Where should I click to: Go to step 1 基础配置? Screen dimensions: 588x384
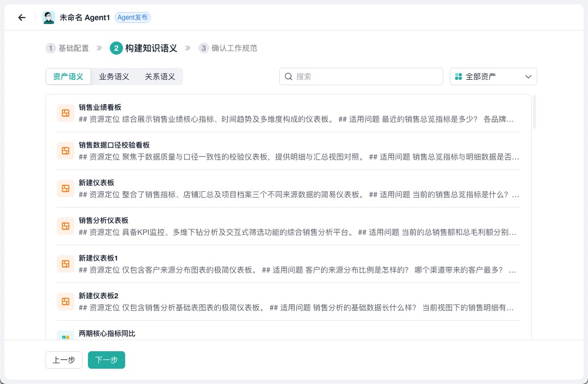(x=68, y=48)
